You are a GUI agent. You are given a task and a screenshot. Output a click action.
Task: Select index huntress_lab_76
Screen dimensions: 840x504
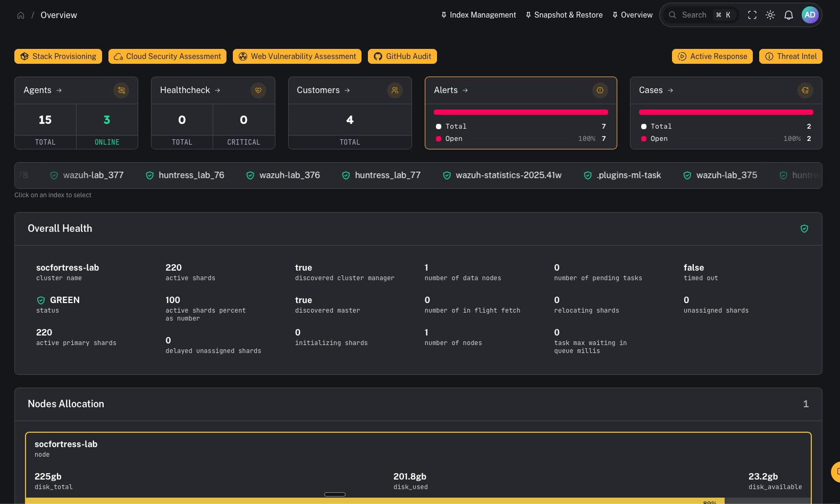185,175
